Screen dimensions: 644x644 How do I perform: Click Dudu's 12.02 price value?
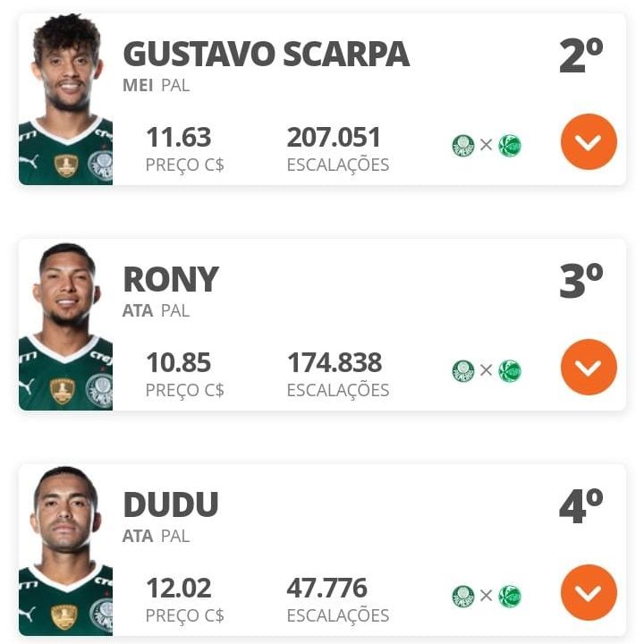[x=179, y=588]
